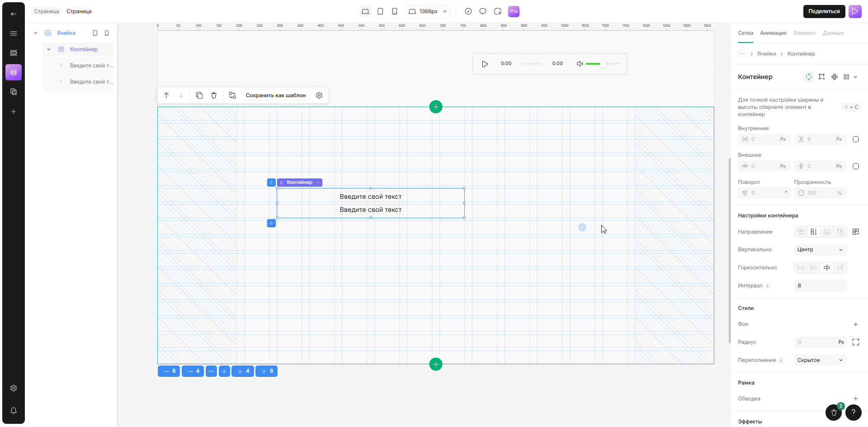Viewport: 868px width, 427px height.
Task: Toggle linked outer margin checkbox
Action: pos(855,166)
